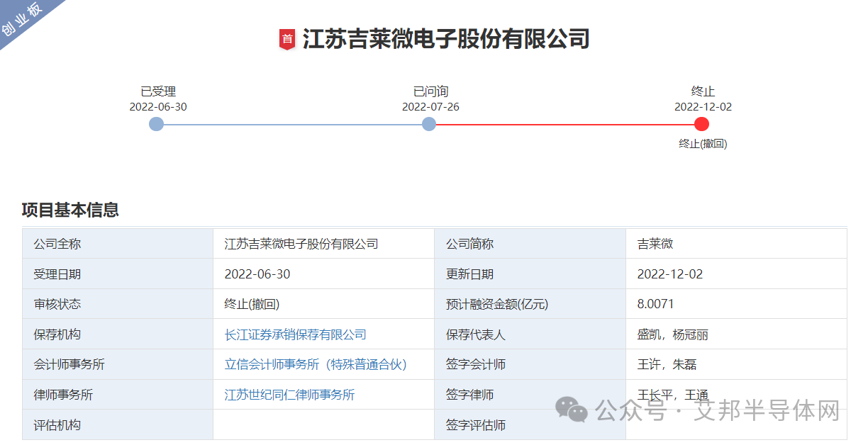Select the date 2022-12-02 under 终止 in timeline
This screenshot has height=445, width=868.
point(703,107)
